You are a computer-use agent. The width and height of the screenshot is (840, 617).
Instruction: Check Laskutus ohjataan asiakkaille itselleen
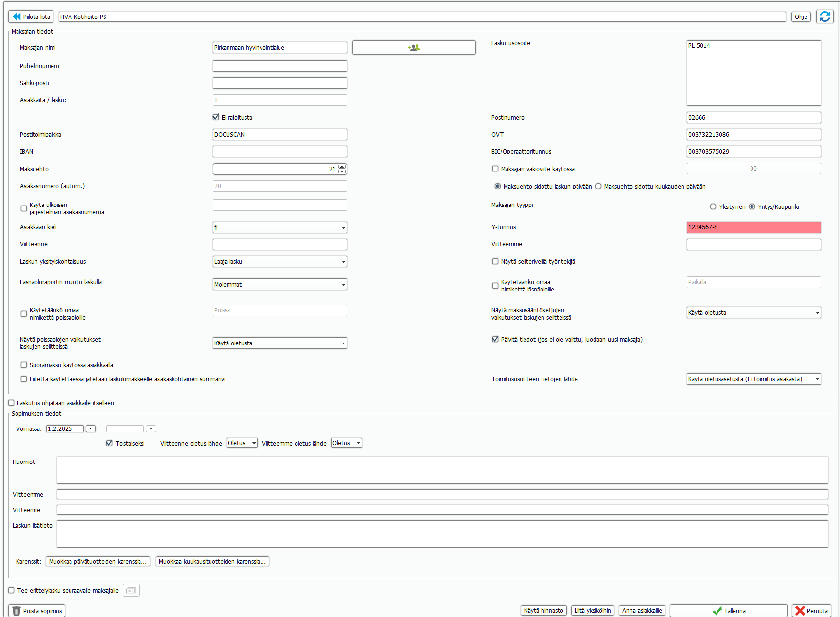pos(11,403)
